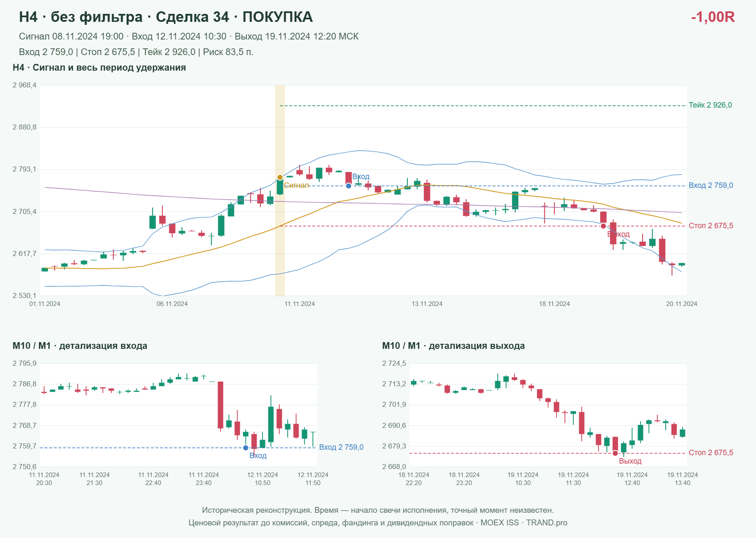Click the Тейк 2 926,0 level label
The width and height of the screenshot is (756, 538).
click(710, 105)
